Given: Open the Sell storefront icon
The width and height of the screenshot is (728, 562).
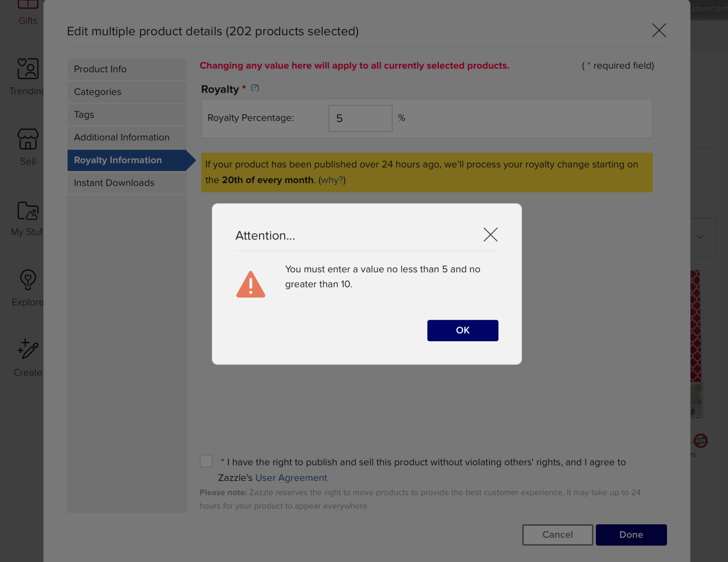Looking at the screenshot, I should tap(28, 139).
